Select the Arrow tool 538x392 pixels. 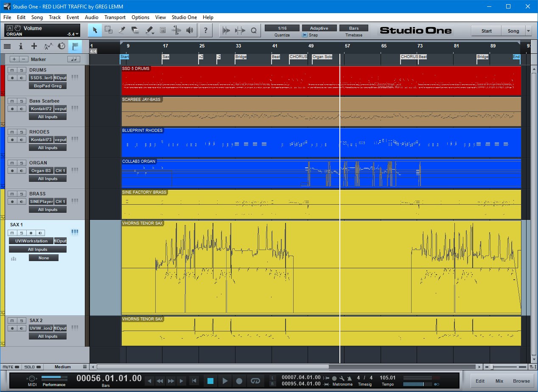[95, 30]
